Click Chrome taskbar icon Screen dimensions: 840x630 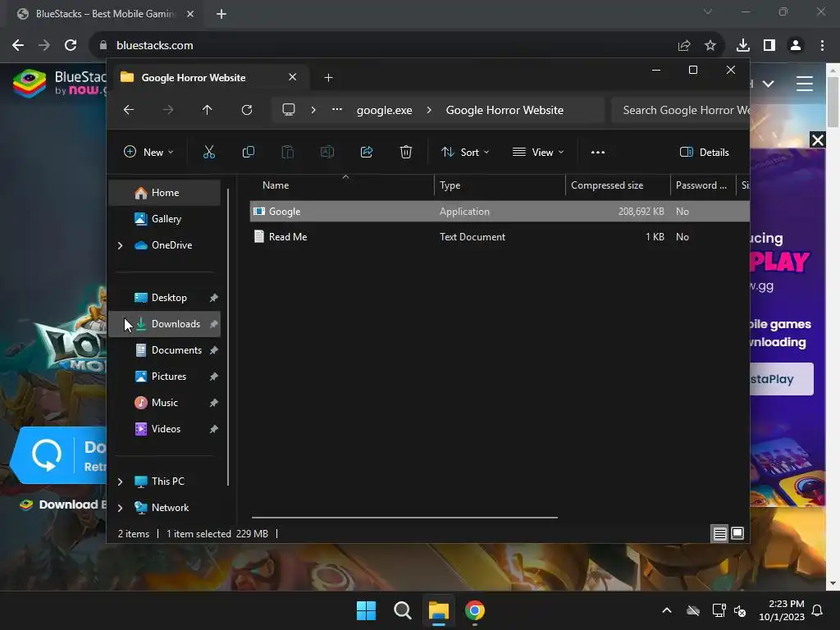tap(475, 610)
